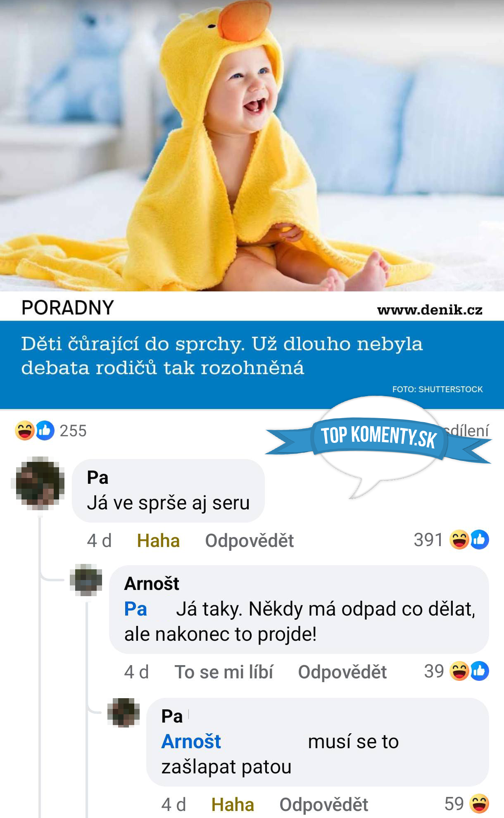Open the blue Pa mention link
504x818 pixels.
(136, 609)
